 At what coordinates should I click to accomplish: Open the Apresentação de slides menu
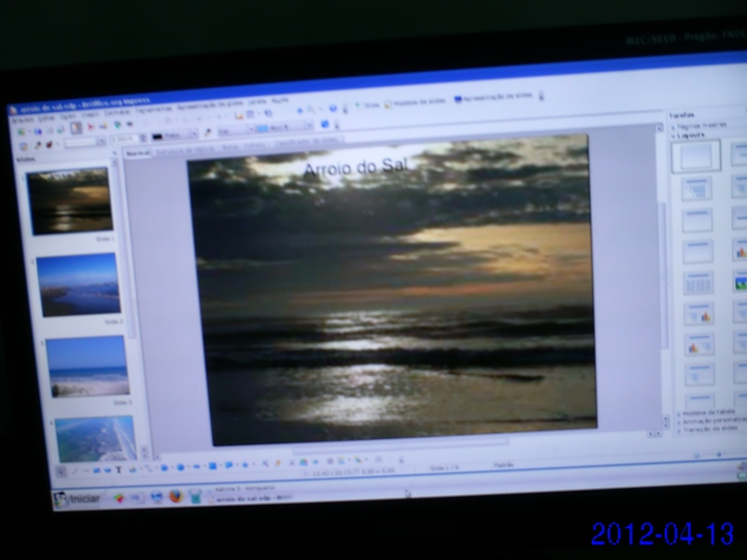click(209, 106)
